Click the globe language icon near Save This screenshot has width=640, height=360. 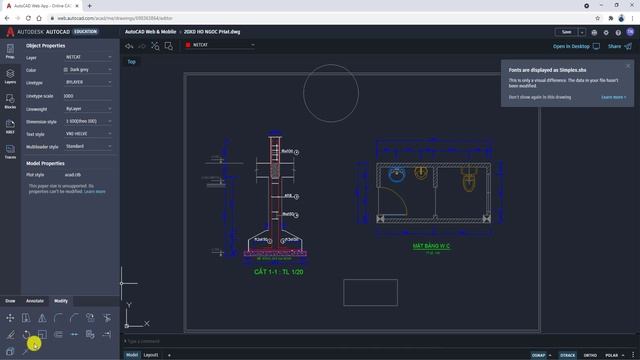coord(594,32)
